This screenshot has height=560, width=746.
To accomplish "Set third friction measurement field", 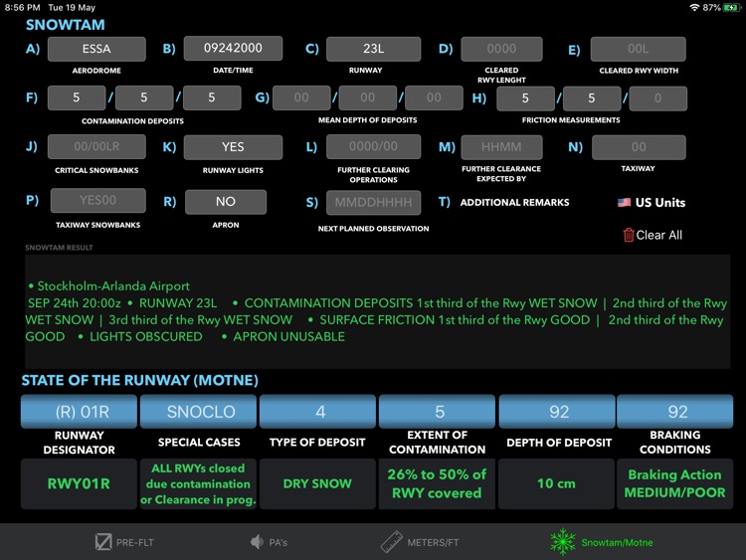I will pos(658,98).
